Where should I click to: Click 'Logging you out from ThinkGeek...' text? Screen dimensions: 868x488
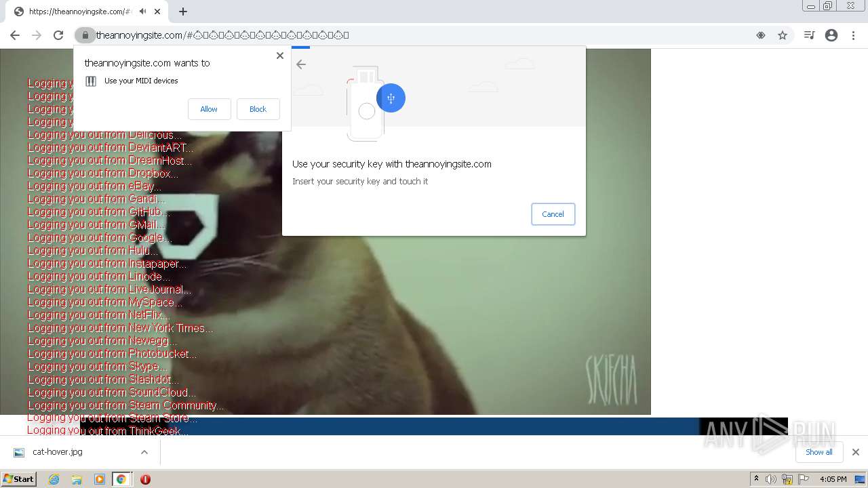click(x=108, y=430)
